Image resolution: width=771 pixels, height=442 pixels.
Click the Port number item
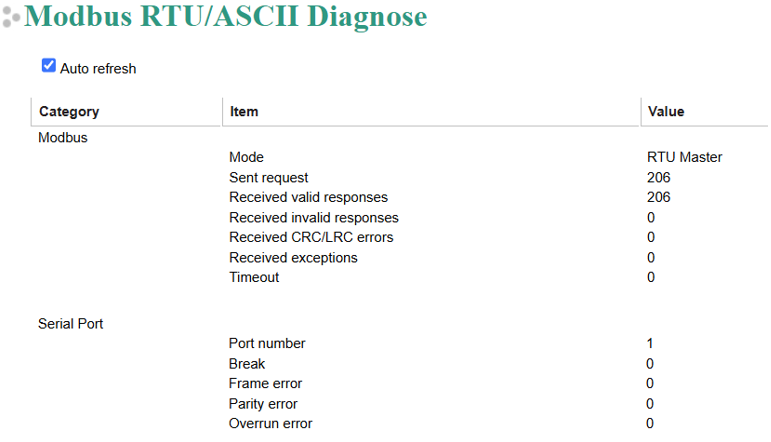[267, 344]
